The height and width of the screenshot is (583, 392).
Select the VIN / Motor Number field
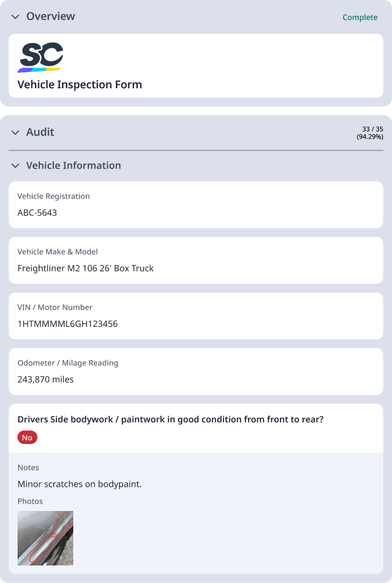coord(196,316)
